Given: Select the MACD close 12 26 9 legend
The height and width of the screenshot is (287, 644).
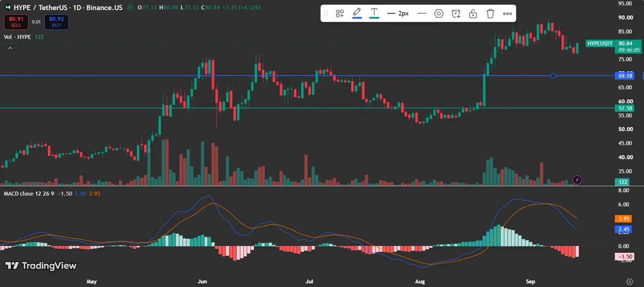Looking at the screenshot, I should tap(29, 194).
